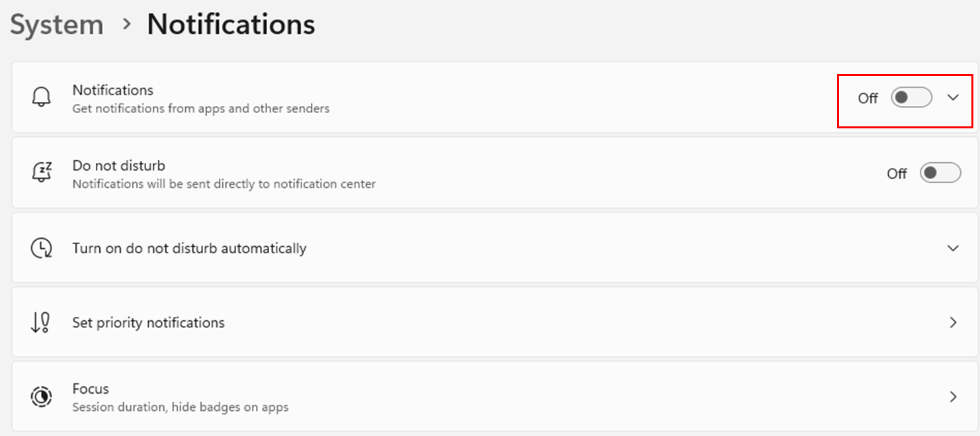Select the Set priority notifications label
Screen dimensions: 980x436
pos(148,323)
